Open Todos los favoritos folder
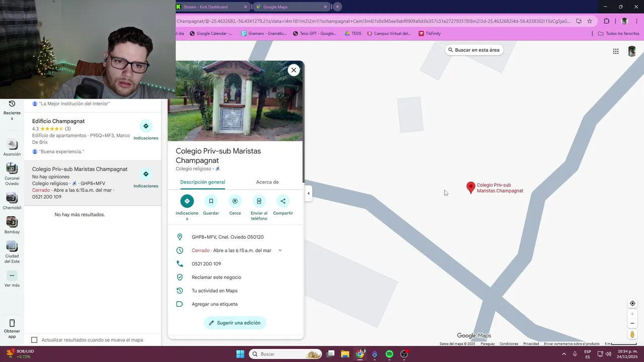Viewport: 644px width, 362px height. [618, 34]
